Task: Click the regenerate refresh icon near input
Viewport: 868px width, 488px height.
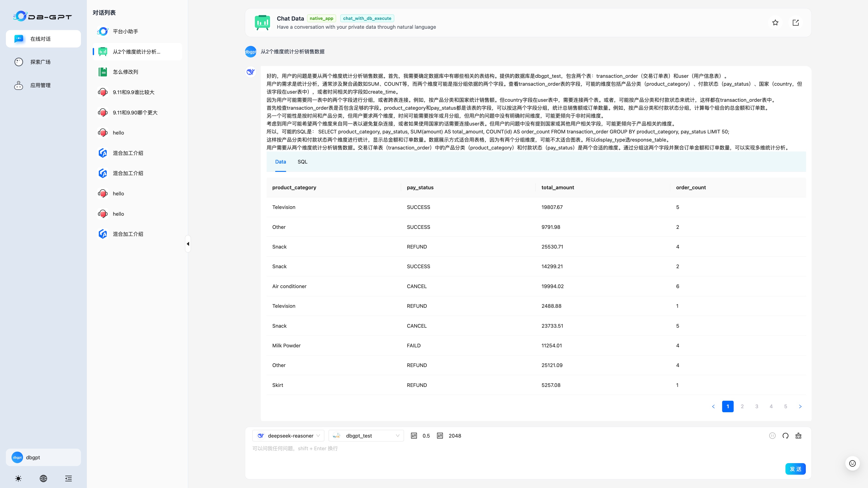Action: 785,436
